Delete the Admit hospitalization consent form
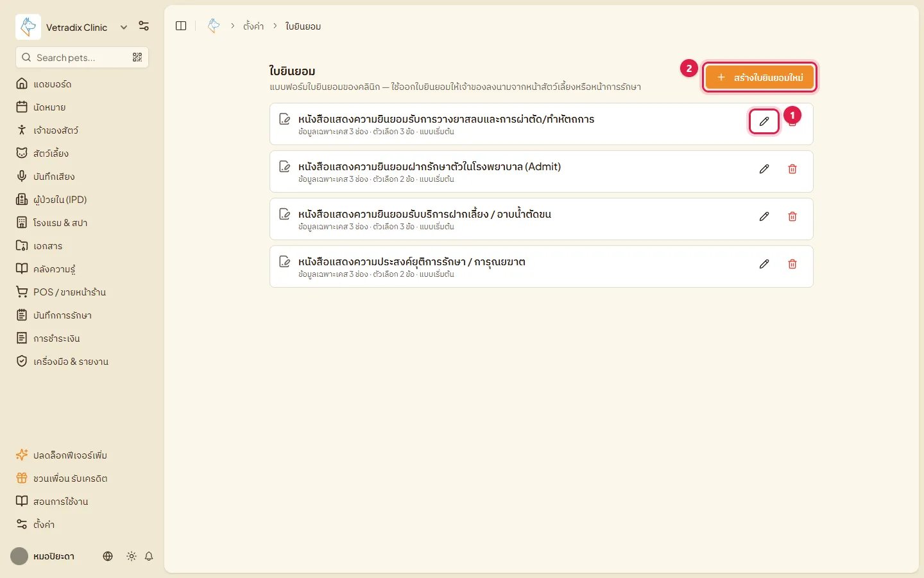This screenshot has height=578, width=924. click(x=792, y=169)
